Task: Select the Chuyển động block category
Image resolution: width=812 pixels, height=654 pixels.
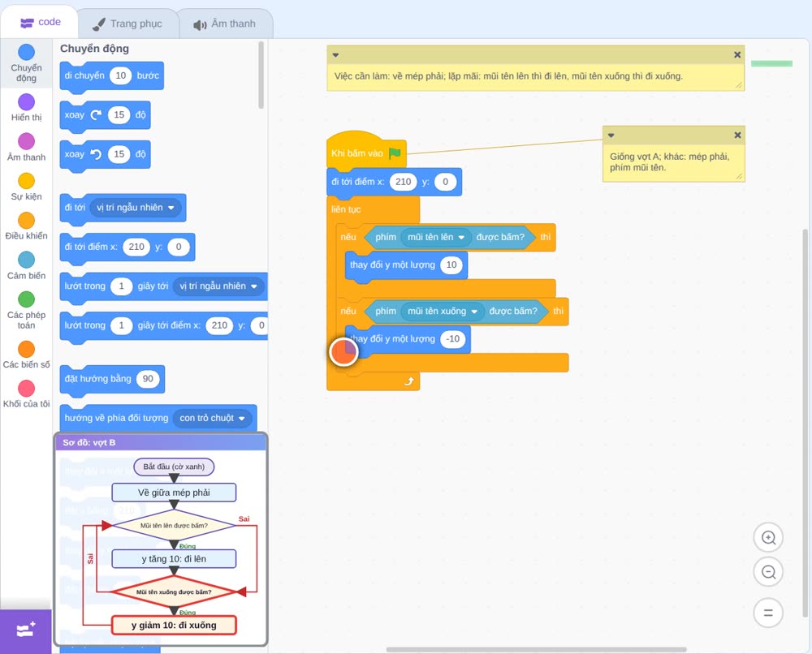Action: click(26, 64)
